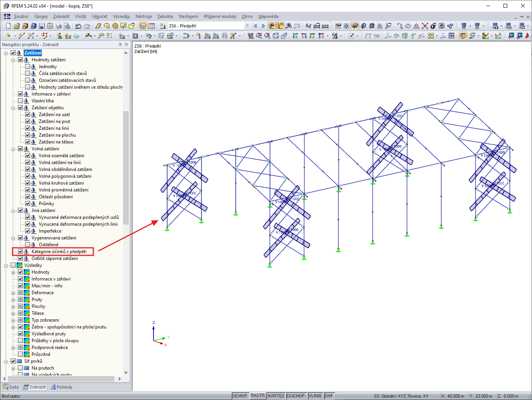Collapse the Výsledky tree node

6,265
